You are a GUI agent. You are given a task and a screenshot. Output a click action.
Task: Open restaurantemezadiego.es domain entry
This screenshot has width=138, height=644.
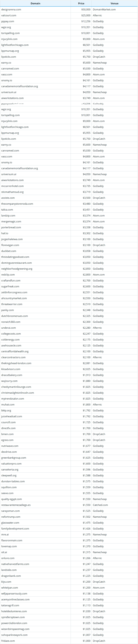16,505
